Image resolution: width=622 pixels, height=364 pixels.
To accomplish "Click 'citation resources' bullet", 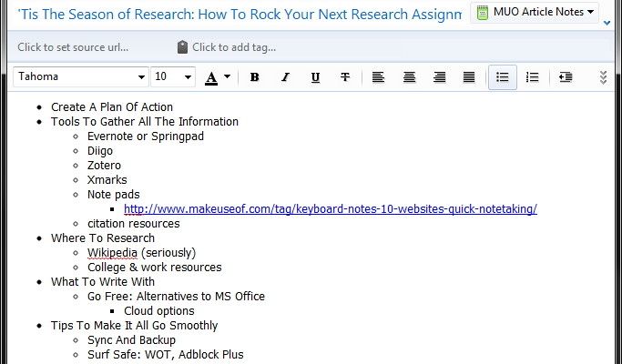I will click(134, 224).
